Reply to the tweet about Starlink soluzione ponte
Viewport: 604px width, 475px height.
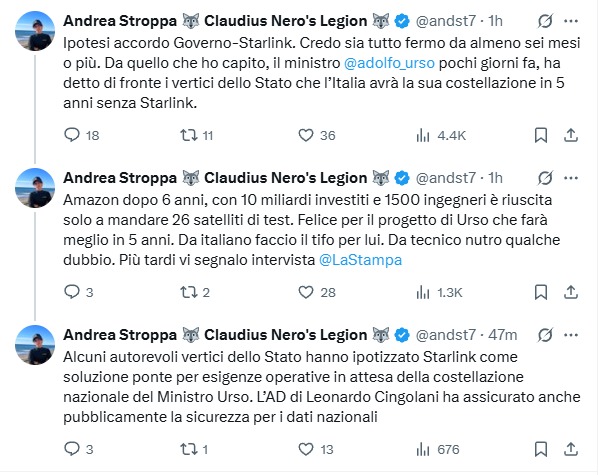(x=71, y=449)
